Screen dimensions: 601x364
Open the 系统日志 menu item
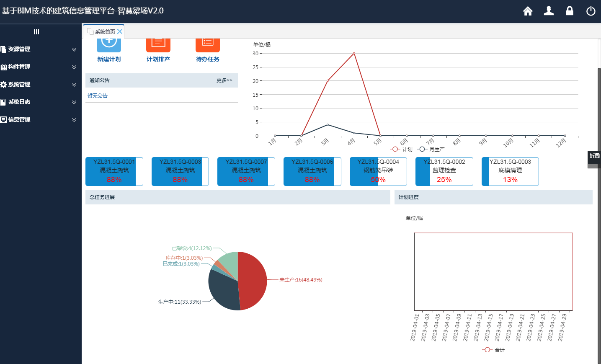click(x=38, y=102)
